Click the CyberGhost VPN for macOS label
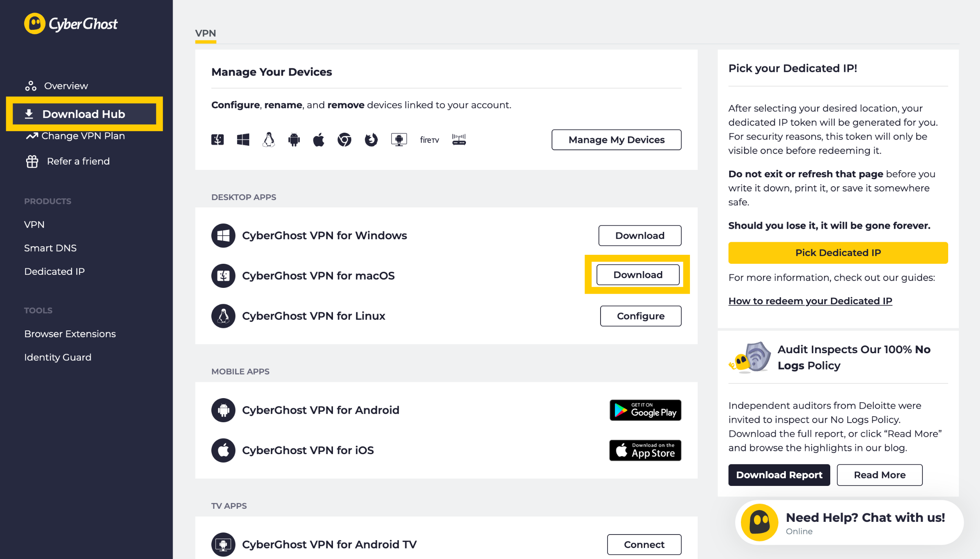980x559 pixels. coord(318,276)
